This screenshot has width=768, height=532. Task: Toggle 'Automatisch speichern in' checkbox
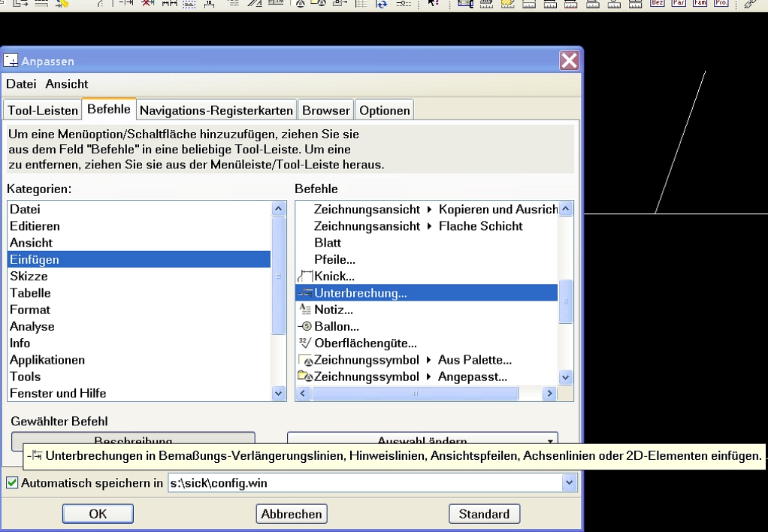12,482
